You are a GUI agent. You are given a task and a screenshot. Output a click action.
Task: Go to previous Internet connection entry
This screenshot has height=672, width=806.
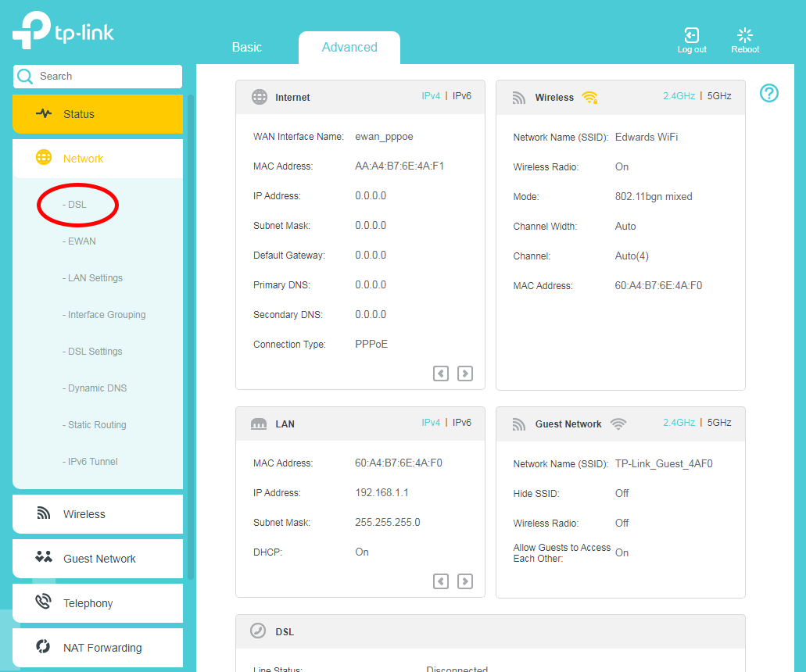tap(440, 374)
